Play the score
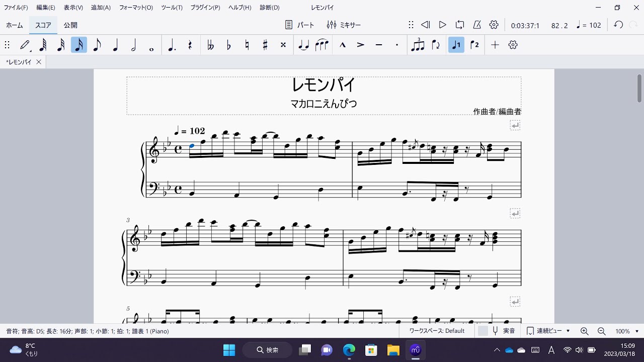The height and width of the screenshot is (362, 644). click(443, 25)
